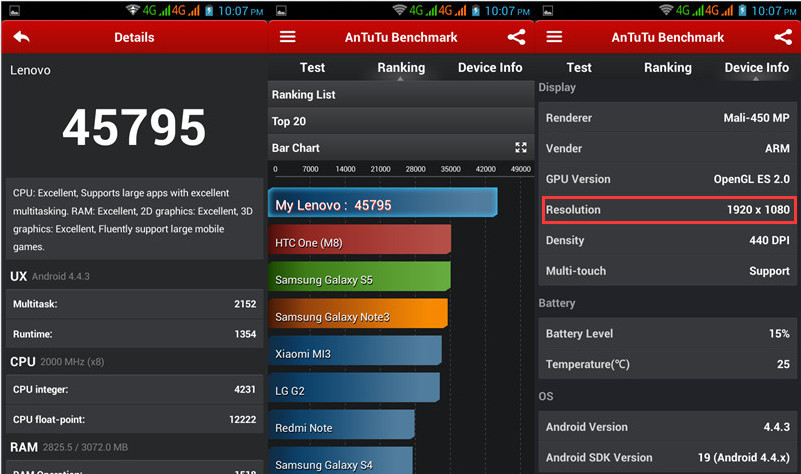Screen dimensions: 801x474
Task: Open Device Info tab on the Ranking screen
Action: pyautogui.click(x=490, y=68)
